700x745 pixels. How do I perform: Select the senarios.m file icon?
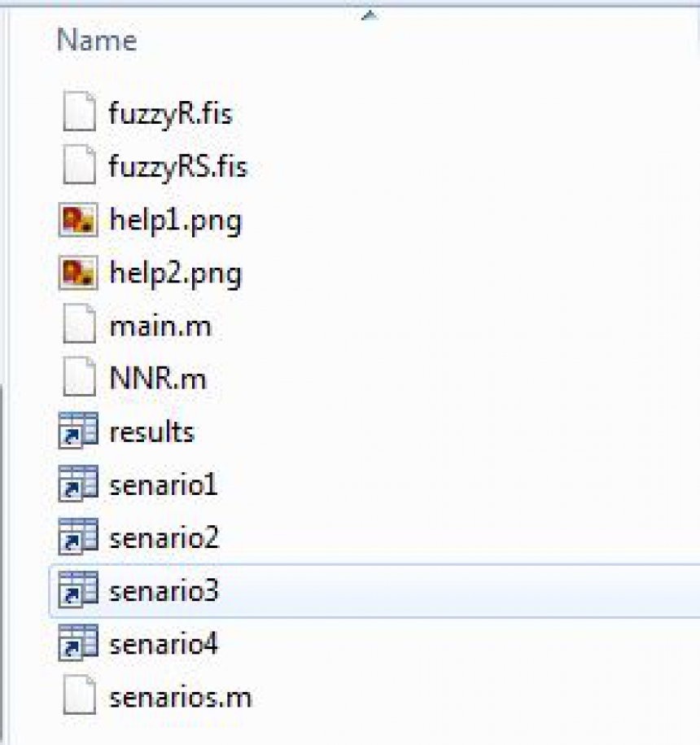79,695
